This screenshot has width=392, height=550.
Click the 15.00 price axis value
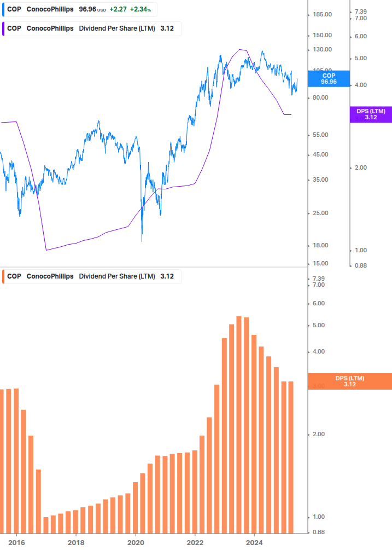[320, 263]
